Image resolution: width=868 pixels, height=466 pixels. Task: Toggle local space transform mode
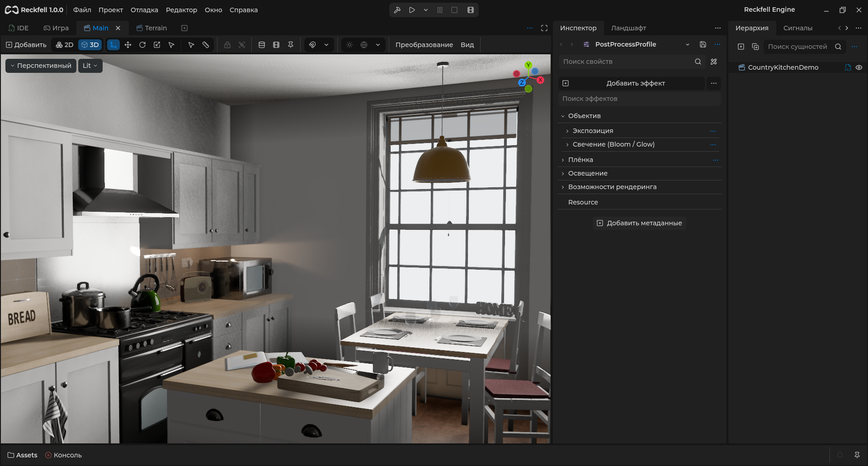point(113,45)
